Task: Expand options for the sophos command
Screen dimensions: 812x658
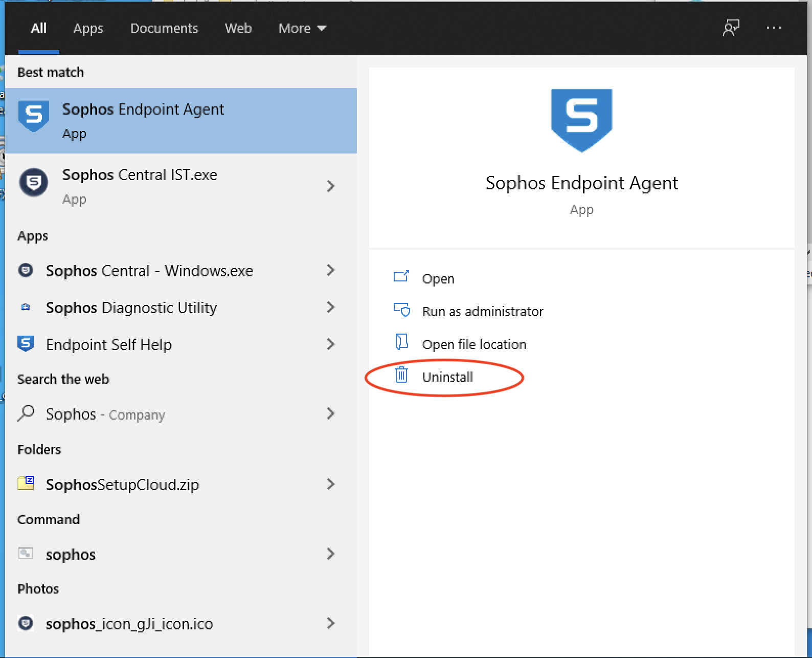Action: pyautogui.click(x=331, y=554)
